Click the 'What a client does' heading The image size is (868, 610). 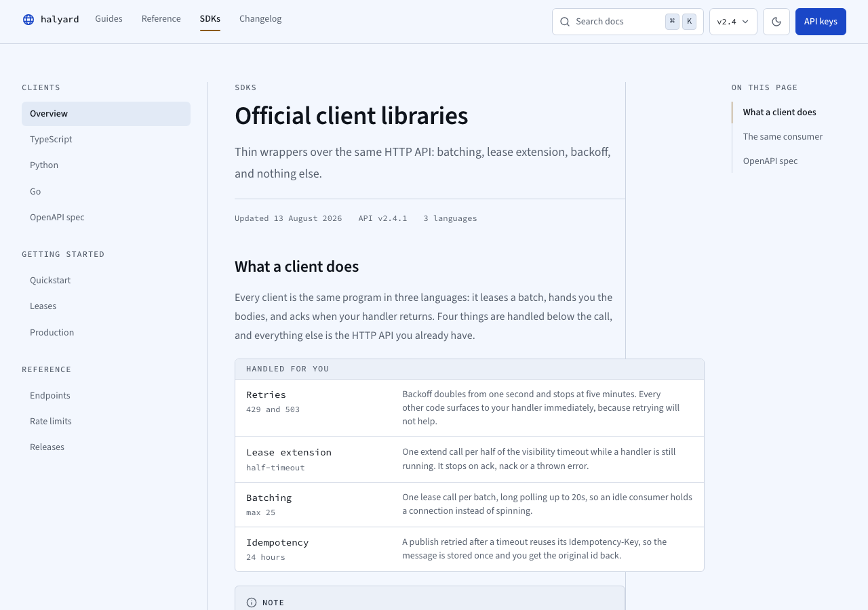tap(296, 266)
